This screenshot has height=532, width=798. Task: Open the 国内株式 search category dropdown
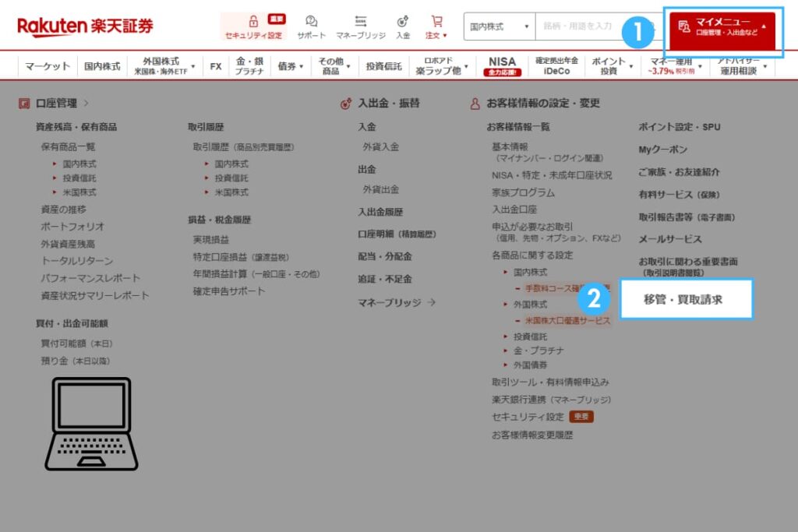(497, 26)
